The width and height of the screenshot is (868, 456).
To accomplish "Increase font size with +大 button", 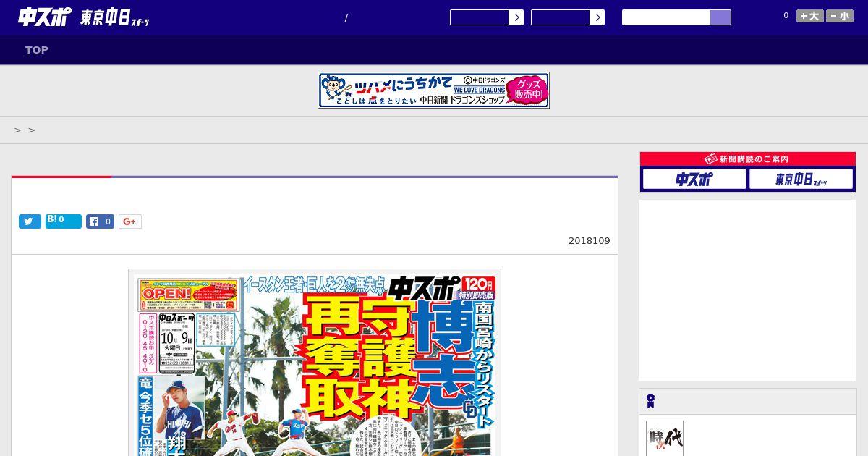I will (809, 16).
